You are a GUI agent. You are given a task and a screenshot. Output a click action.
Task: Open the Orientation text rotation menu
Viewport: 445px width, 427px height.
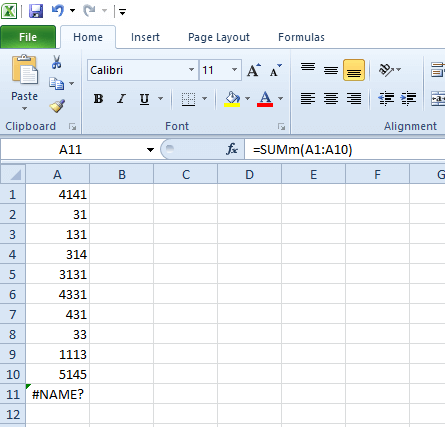pyautogui.click(x=389, y=70)
